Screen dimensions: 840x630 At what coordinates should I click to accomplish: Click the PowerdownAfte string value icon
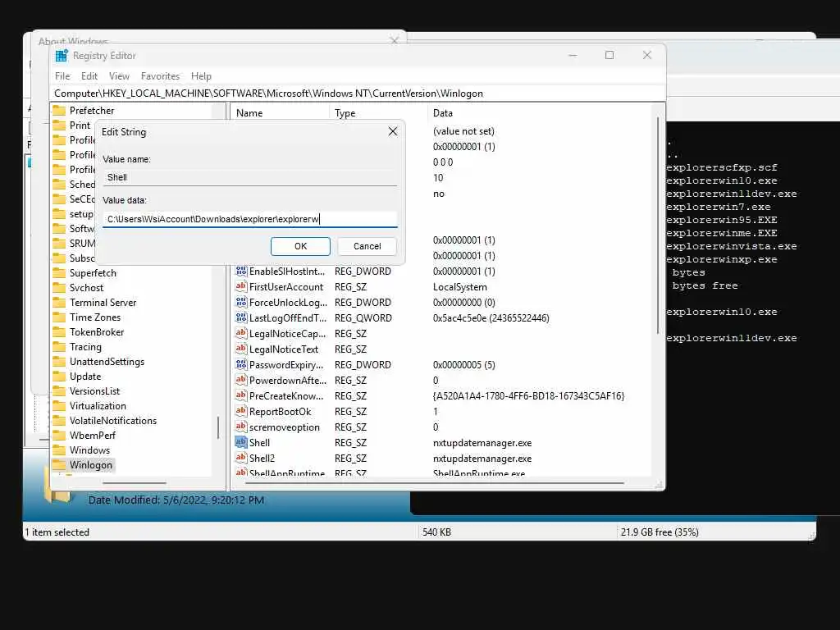[241, 380]
